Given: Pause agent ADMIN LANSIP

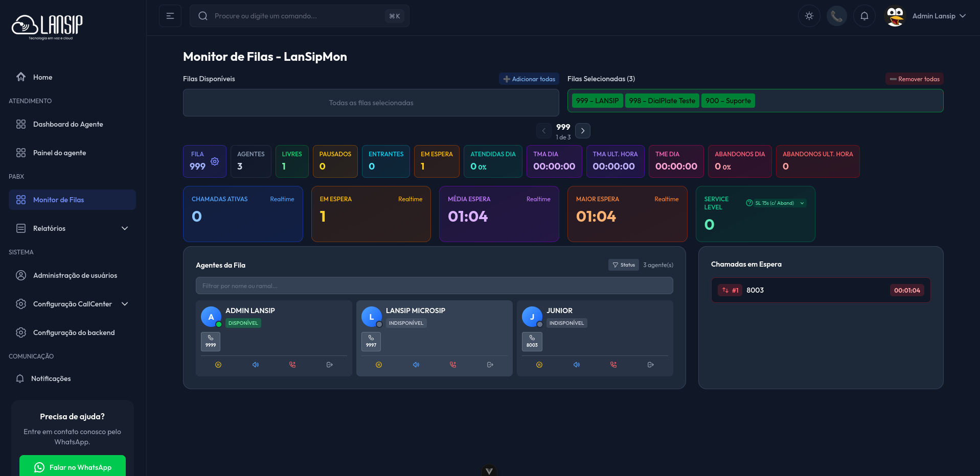Looking at the screenshot, I should tap(218, 365).
